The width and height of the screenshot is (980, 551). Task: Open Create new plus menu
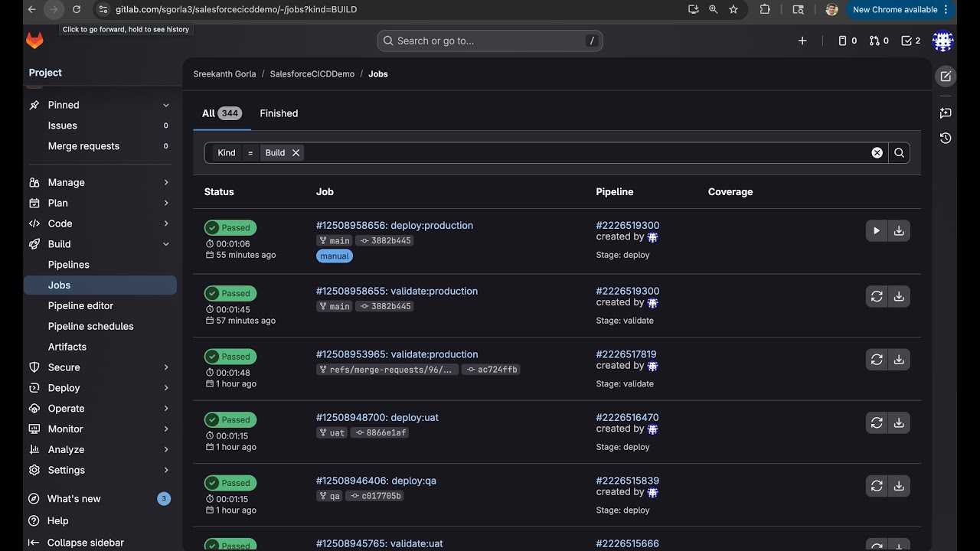802,41
